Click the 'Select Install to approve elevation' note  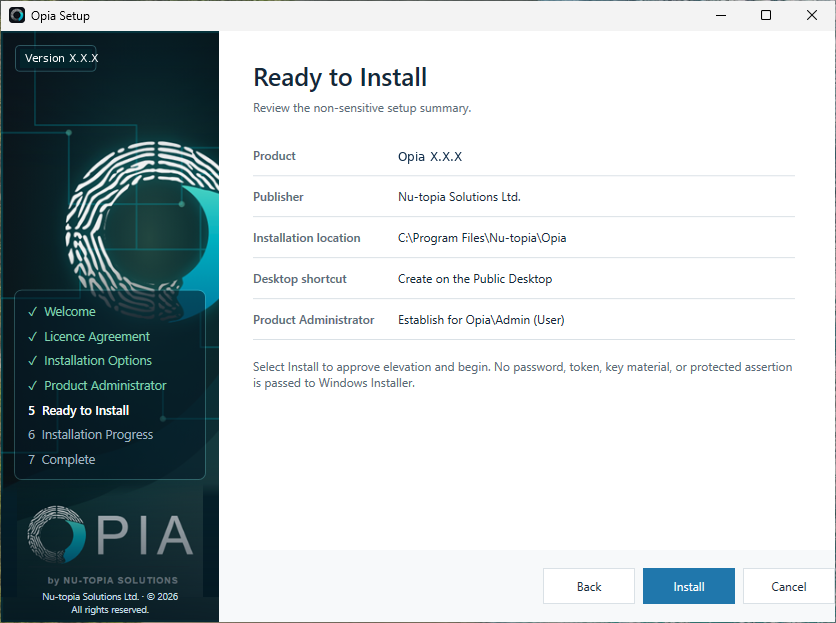[522, 375]
